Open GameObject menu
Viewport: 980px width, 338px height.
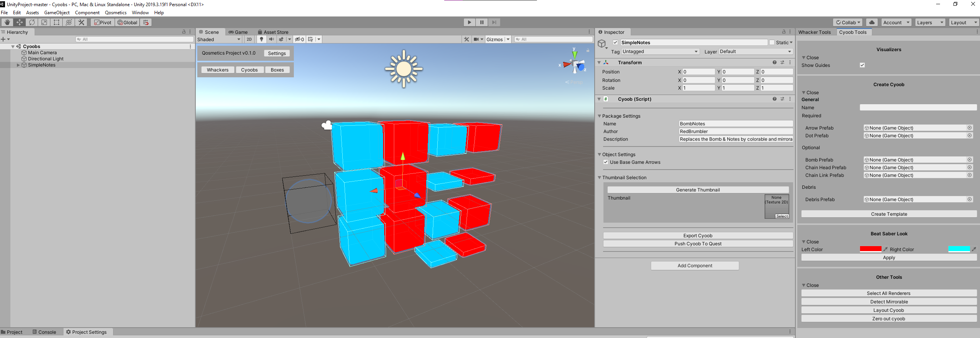(57, 13)
